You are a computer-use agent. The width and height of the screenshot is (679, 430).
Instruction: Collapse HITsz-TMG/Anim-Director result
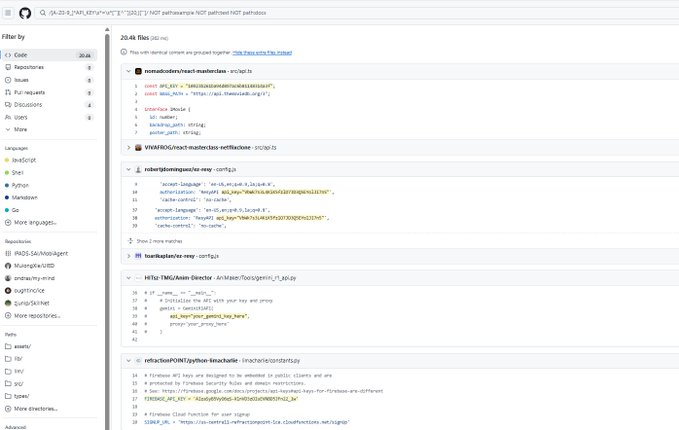pyautogui.click(x=129, y=278)
